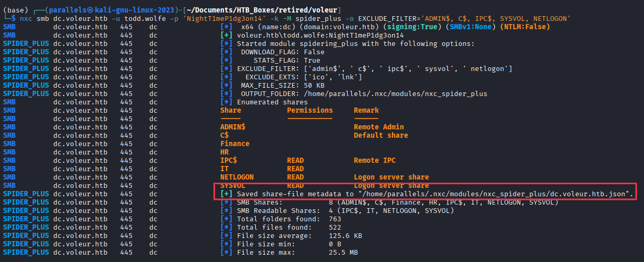Click C$ in the Share column
The width and height of the screenshot is (644, 262).
224,135
